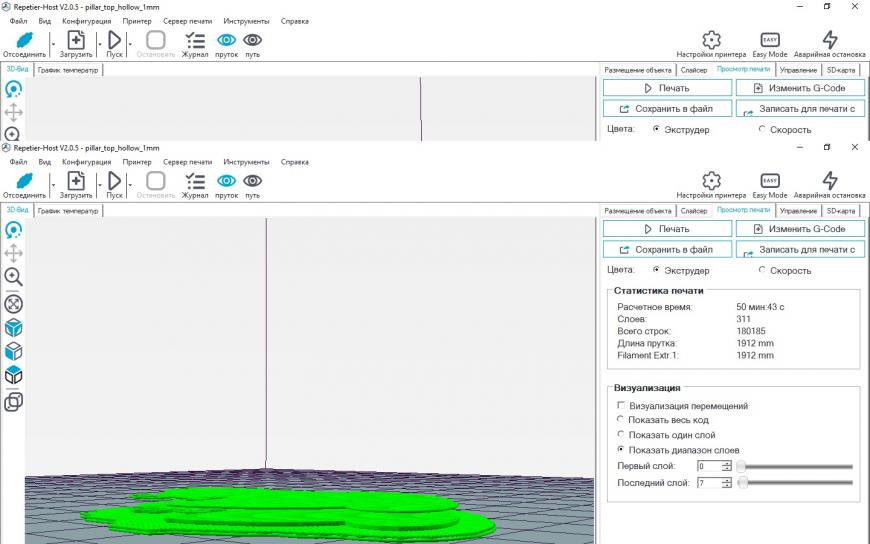Toggle пруток eye icon in upper window
The height and width of the screenshot is (544, 870).
tap(226, 40)
